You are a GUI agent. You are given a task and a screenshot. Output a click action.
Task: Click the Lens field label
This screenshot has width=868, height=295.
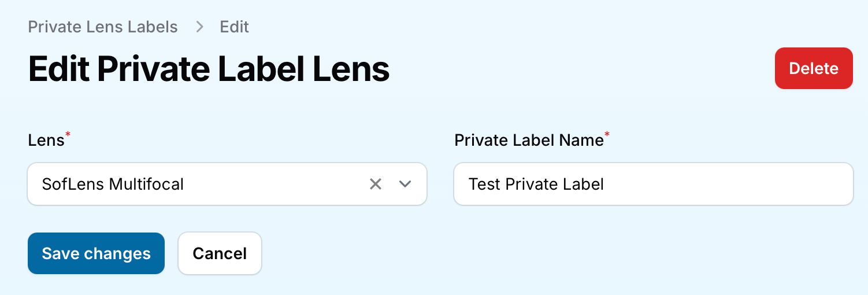pyautogui.click(x=46, y=140)
